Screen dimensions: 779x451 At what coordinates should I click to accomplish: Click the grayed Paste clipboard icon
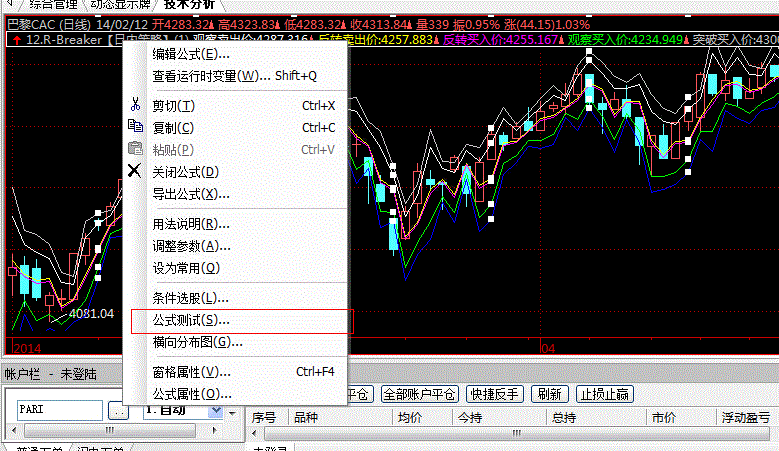tap(135, 148)
